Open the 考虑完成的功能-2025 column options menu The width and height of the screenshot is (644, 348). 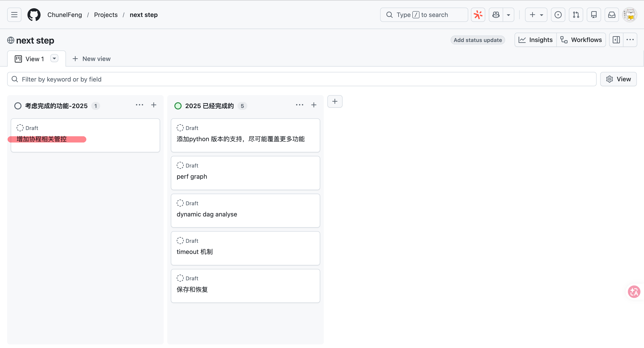[140, 105]
